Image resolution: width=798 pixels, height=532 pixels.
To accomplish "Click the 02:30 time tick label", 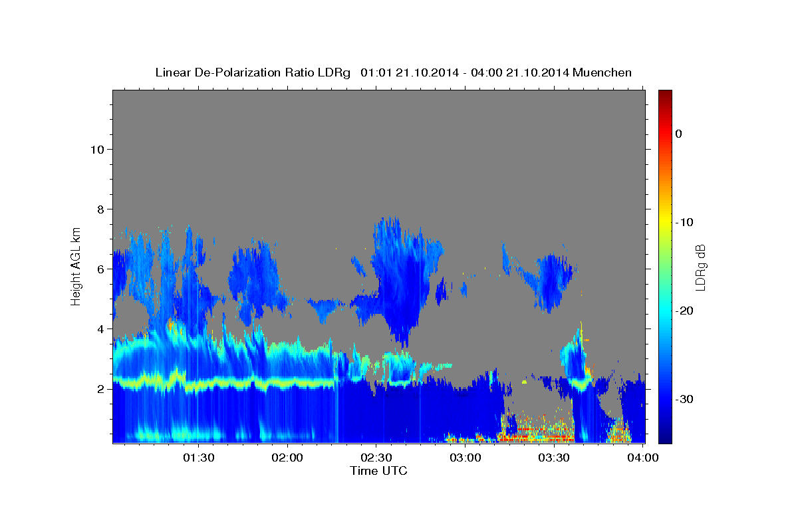I will click(x=376, y=458).
